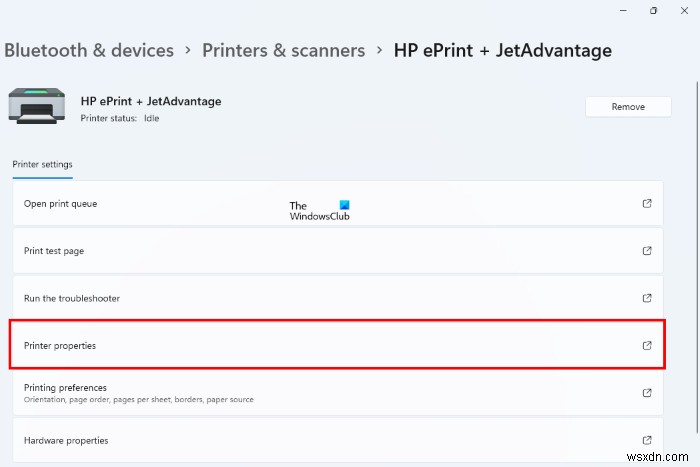
Task: Go back to Bluetooth & devices breadcrumb
Action: click(89, 50)
